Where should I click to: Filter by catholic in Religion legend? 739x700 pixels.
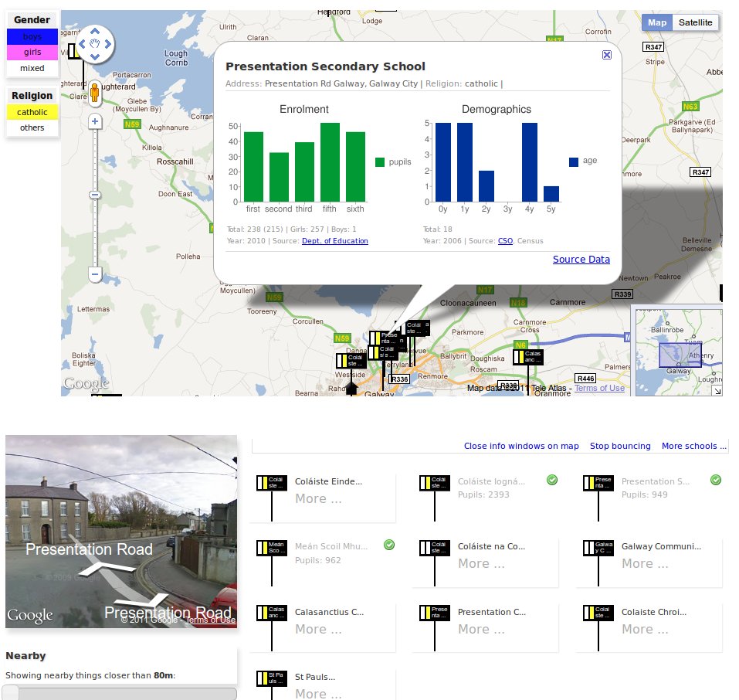[x=32, y=112]
